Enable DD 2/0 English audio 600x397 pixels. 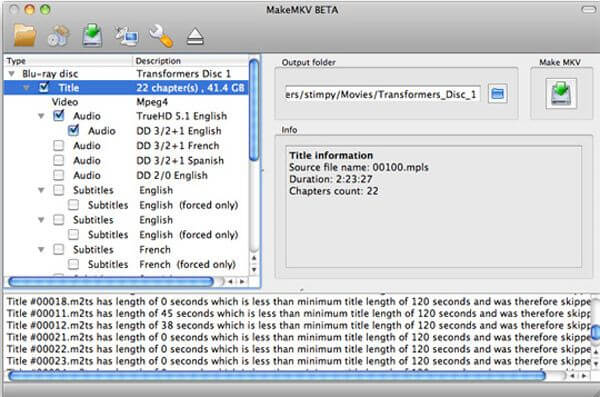click(59, 175)
